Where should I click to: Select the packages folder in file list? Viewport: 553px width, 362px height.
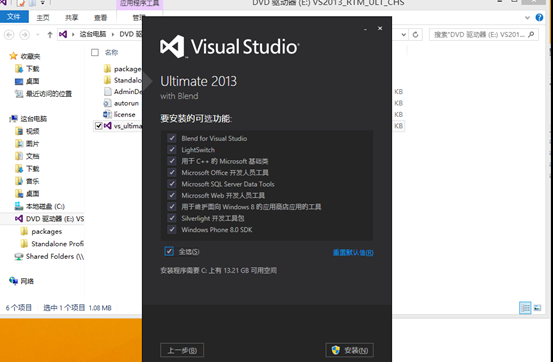click(x=127, y=69)
